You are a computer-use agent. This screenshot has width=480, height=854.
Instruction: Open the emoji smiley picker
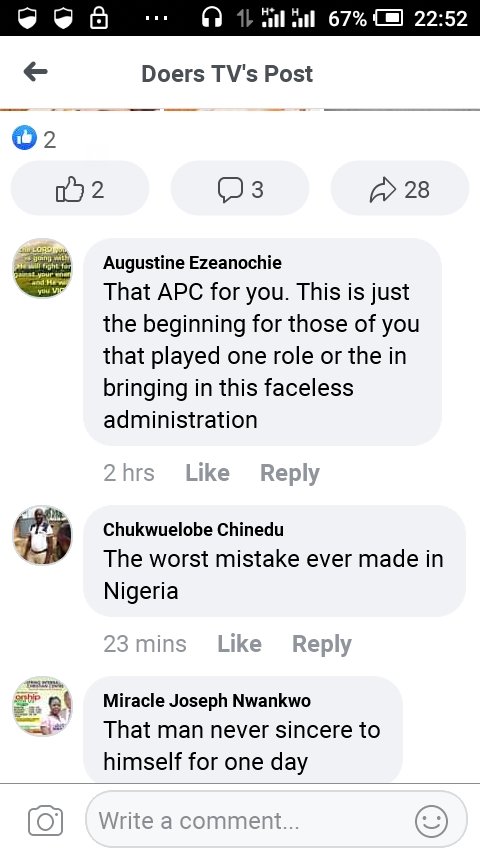coord(431,821)
